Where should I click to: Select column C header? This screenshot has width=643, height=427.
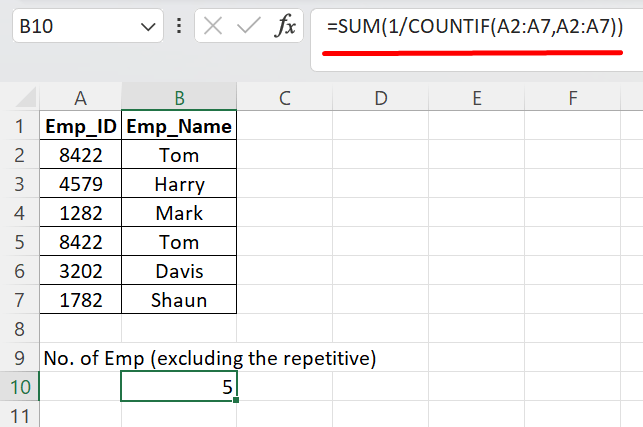click(x=285, y=98)
